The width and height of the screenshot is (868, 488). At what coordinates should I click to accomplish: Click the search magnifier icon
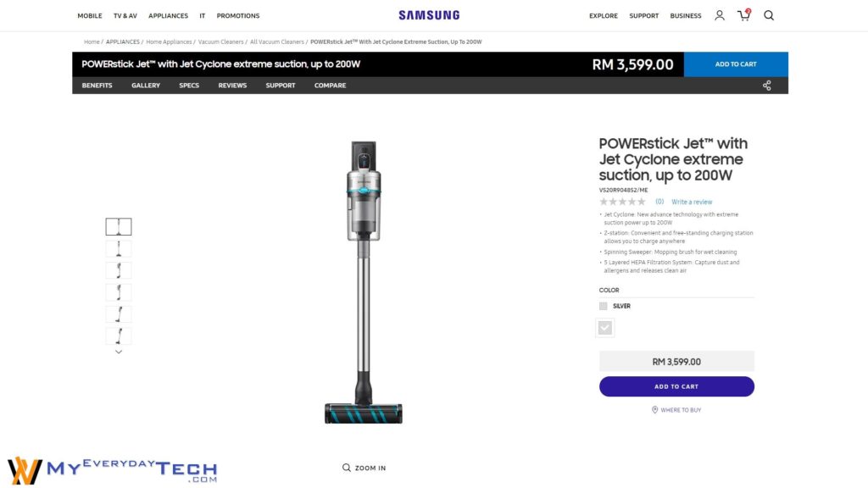click(x=769, y=15)
